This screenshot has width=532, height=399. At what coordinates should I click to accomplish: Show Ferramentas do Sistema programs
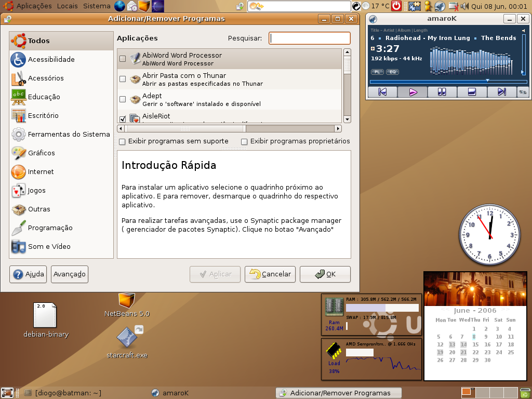point(61,135)
